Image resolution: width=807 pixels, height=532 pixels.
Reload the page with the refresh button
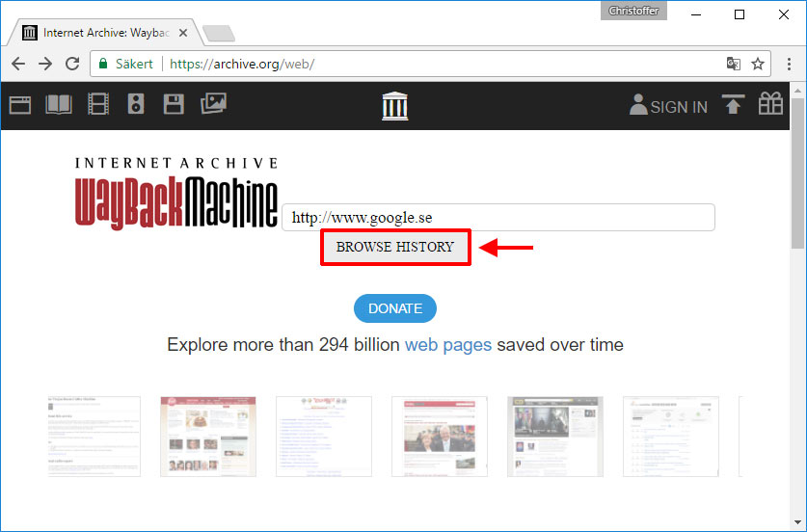coord(72,64)
